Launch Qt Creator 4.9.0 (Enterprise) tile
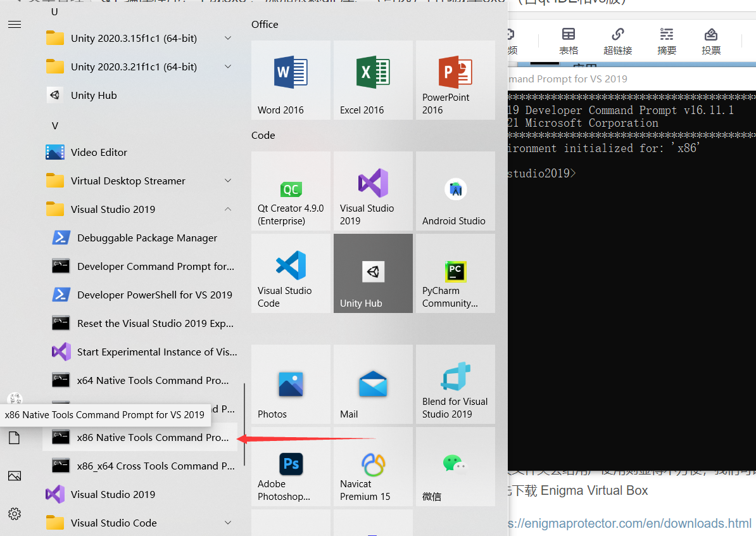The width and height of the screenshot is (756, 536). tap(291, 191)
